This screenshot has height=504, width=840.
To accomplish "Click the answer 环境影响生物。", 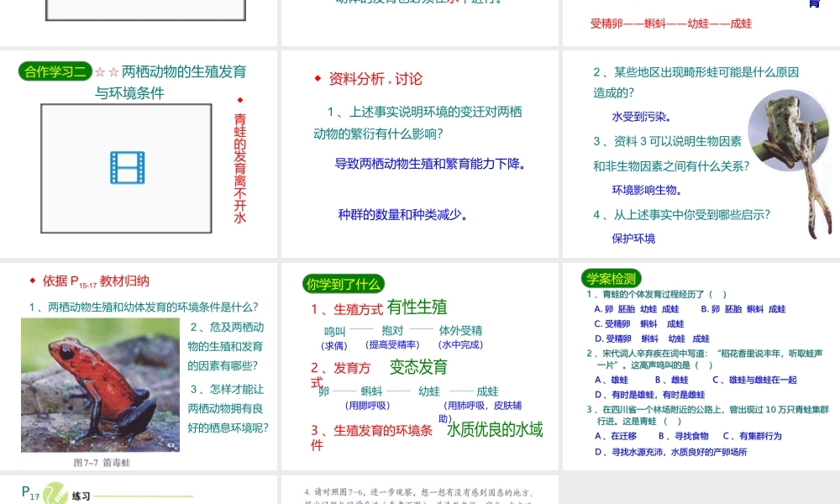I will pyautogui.click(x=647, y=190).
